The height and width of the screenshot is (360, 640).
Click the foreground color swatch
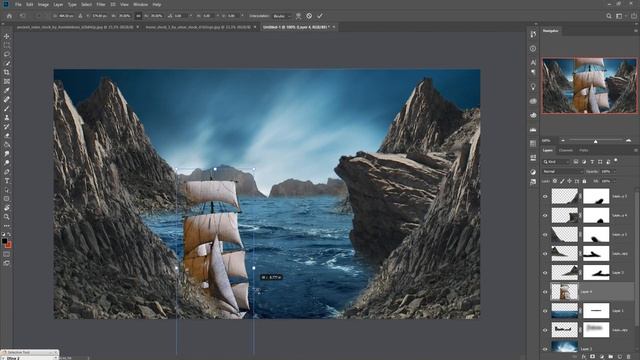point(4,241)
